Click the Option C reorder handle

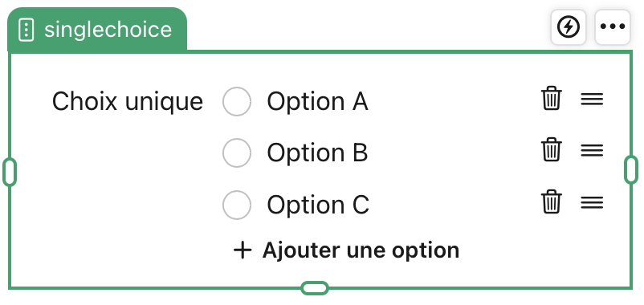point(592,202)
